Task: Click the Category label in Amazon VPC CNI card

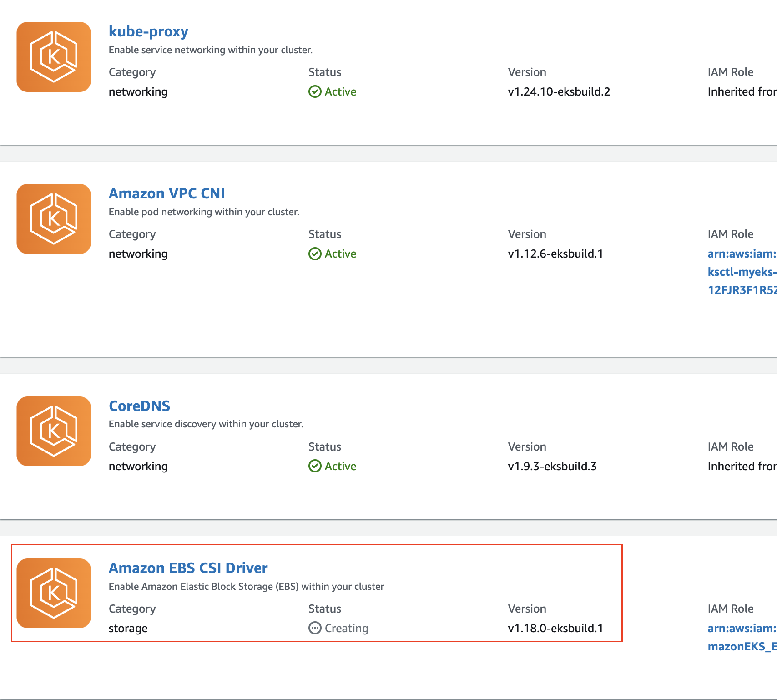Action: 132,235
